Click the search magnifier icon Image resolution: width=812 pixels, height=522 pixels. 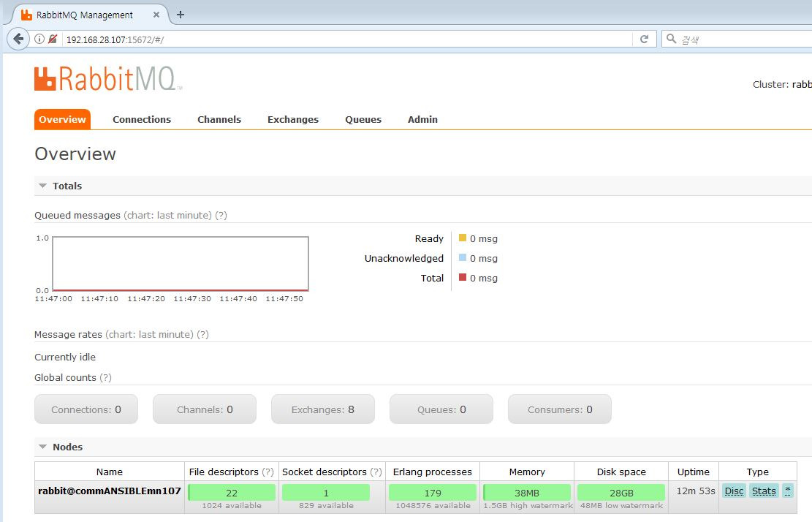(671, 39)
